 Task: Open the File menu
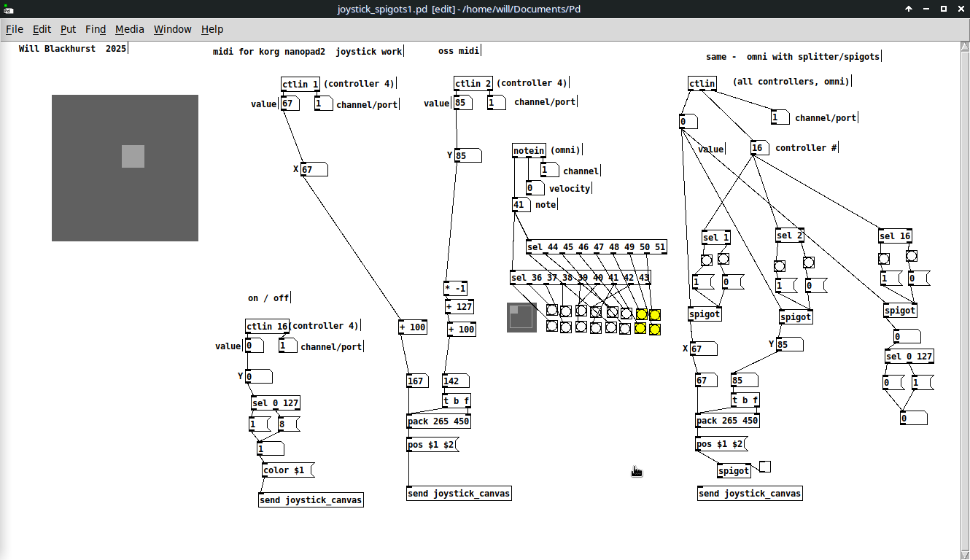click(x=15, y=29)
